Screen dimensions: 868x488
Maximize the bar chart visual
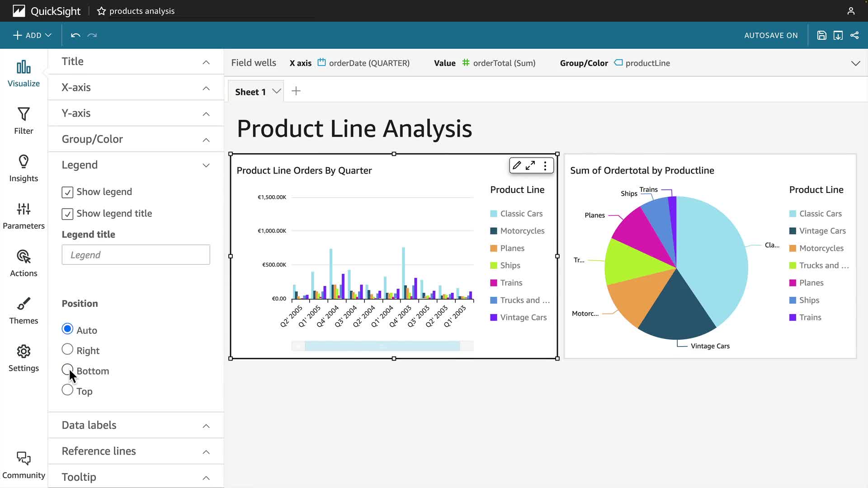(x=530, y=166)
